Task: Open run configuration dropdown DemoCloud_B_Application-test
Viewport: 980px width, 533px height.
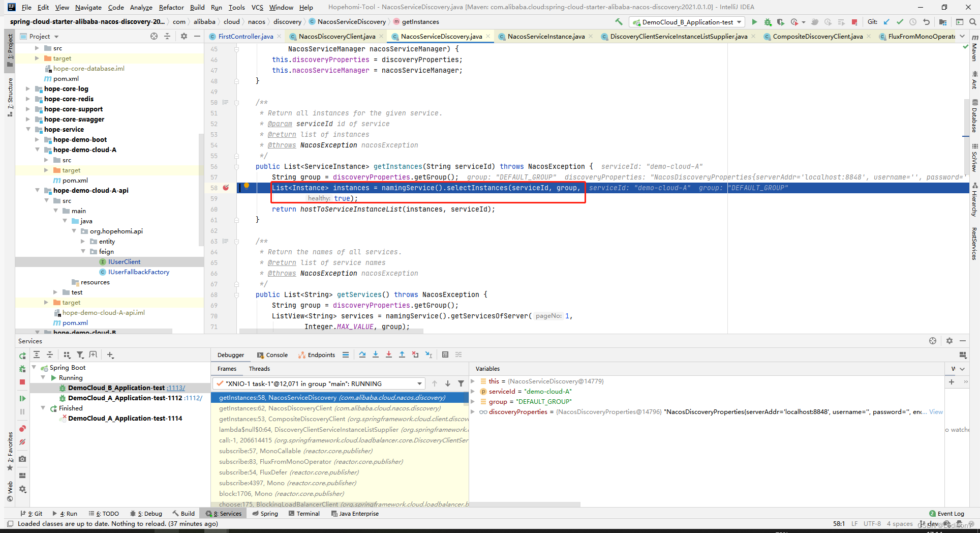Action: [687, 22]
